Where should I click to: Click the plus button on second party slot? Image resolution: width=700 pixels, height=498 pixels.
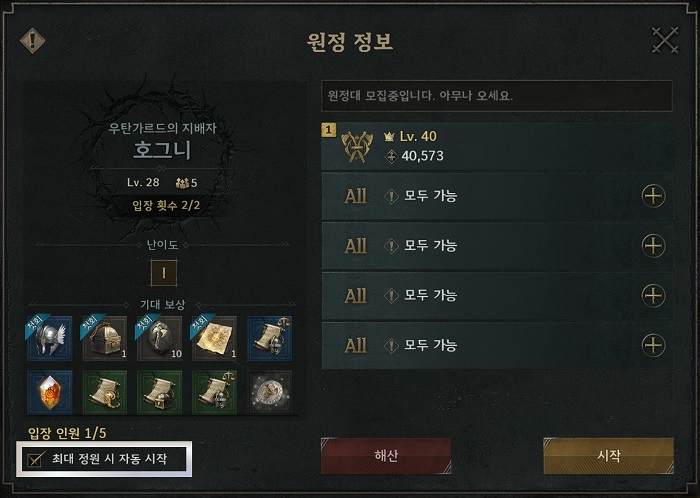pos(654,196)
